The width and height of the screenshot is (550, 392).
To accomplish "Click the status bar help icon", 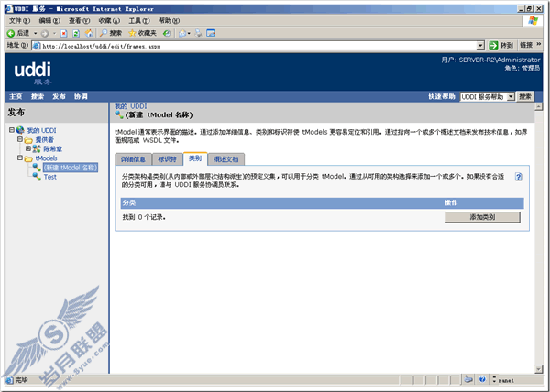I will 483,379.
